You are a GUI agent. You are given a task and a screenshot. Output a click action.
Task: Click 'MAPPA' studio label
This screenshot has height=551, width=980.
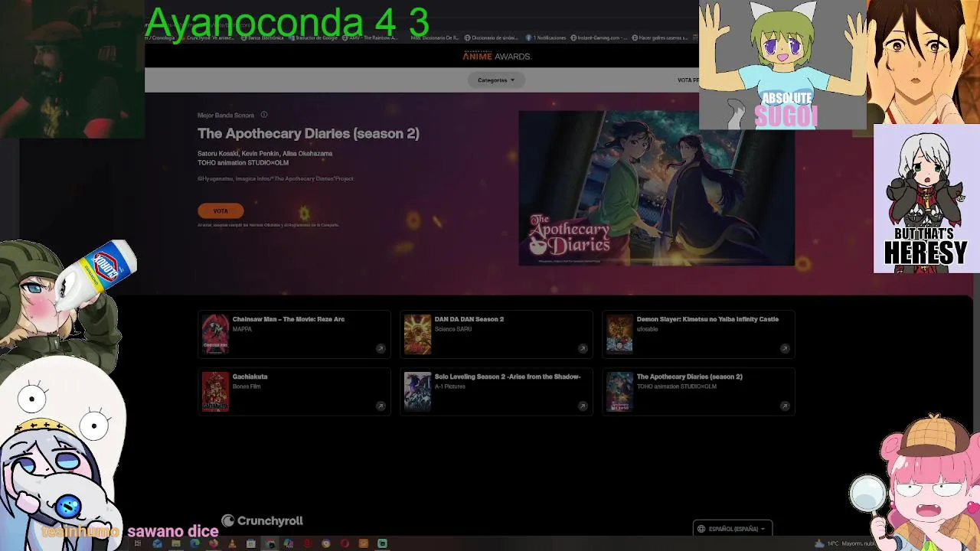coord(242,329)
